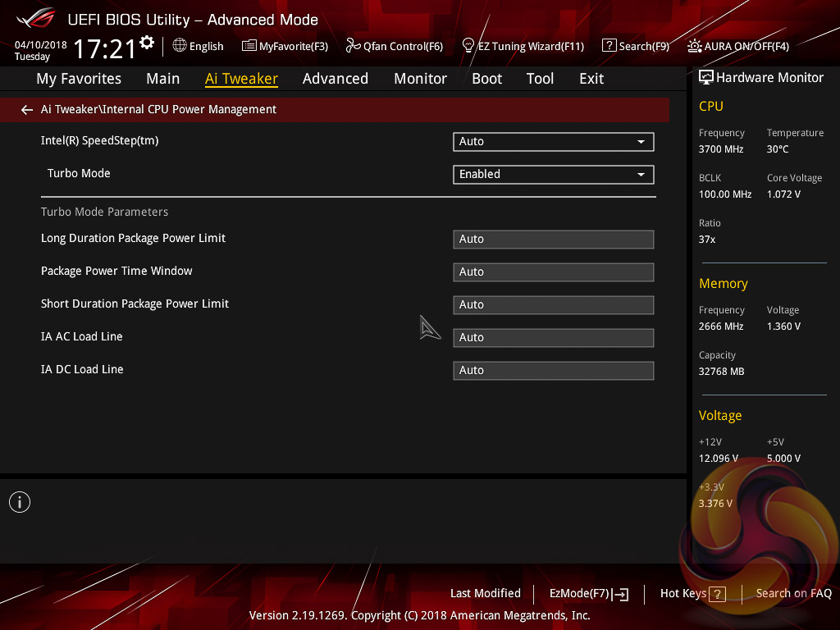840x630 pixels.
Task: Switch to the Boot tab
Action: click(x=487, y=79)
